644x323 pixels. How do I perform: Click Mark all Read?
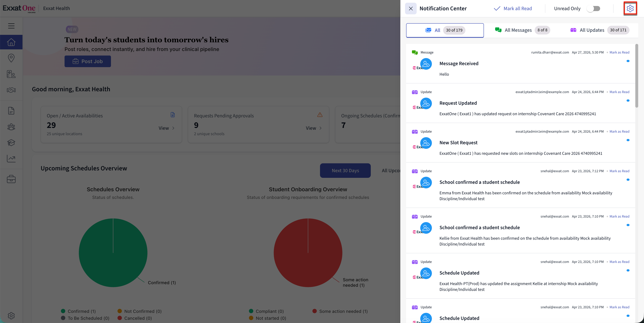[513, 9]
